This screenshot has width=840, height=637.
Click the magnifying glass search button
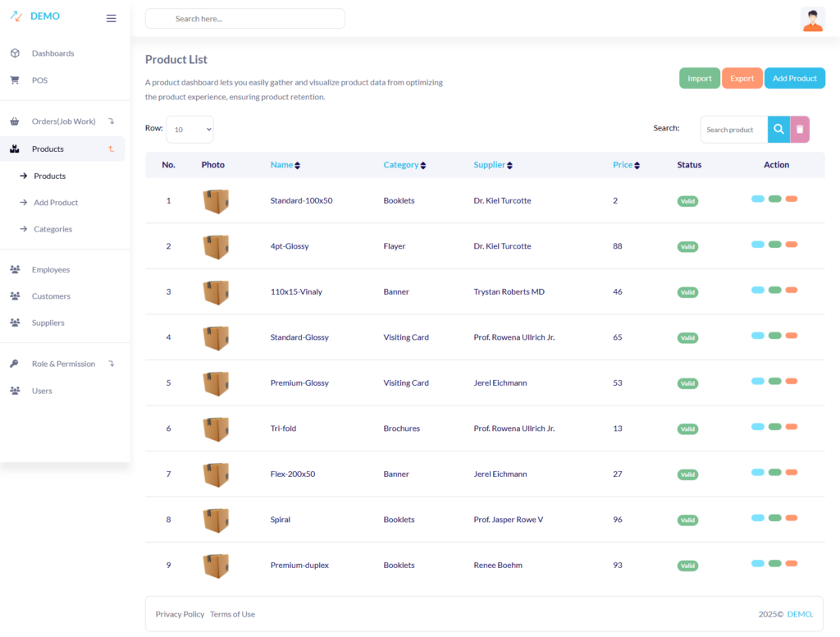[778, 129]
